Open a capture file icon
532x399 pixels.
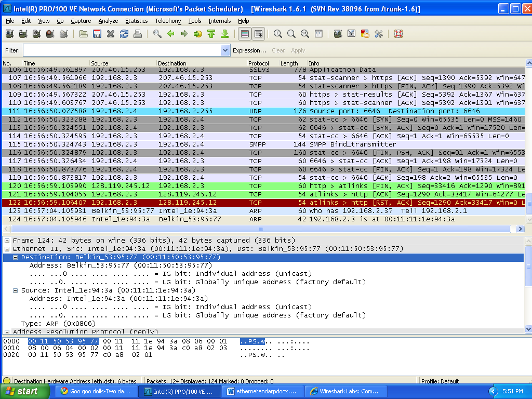click(84, 34)
